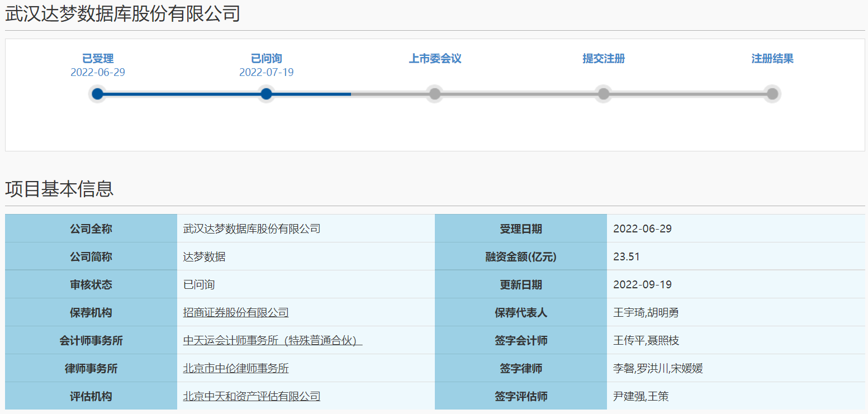Select the 已受理 stage label
The height and width of the screenshot is (414, 868).
tap(98, 58)
